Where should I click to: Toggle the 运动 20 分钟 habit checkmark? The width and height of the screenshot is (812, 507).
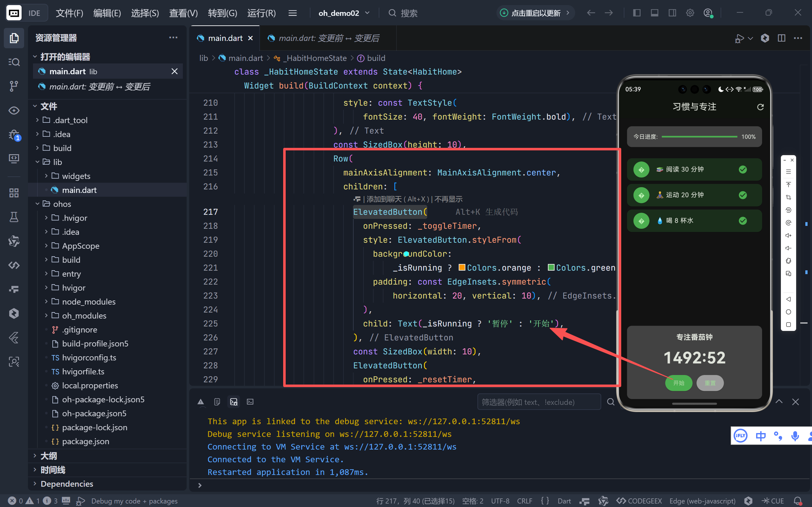click(742, 195)
